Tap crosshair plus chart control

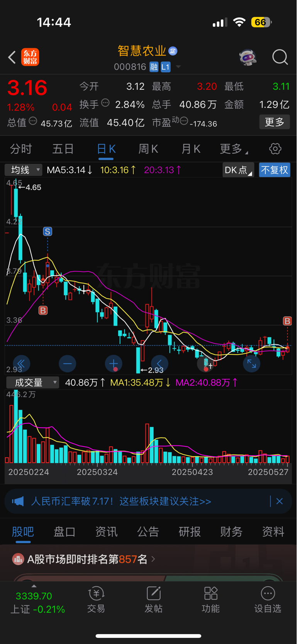(206, 364)
